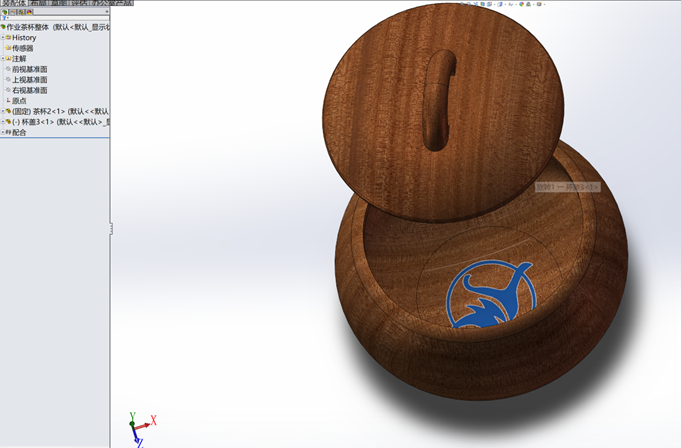681x448 pixels.
Task: Click the Previous View icon
Action: (x=476, y=4)
